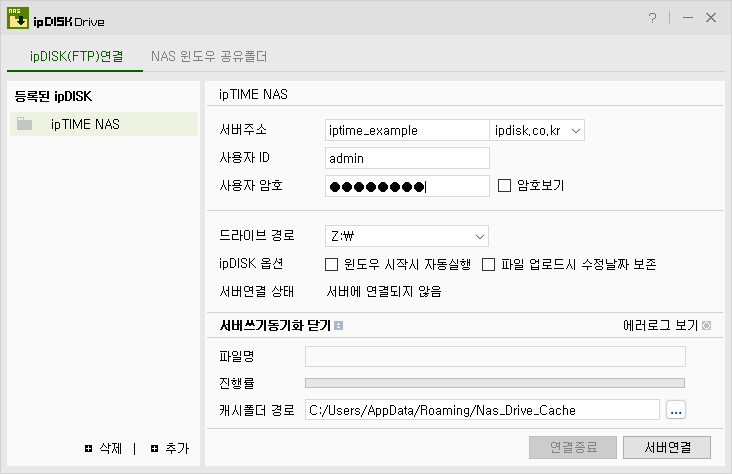Click the 사용자 ID input field
This screenshot has height=474, width=732.
pyautogui.click(x=407, y=158)
